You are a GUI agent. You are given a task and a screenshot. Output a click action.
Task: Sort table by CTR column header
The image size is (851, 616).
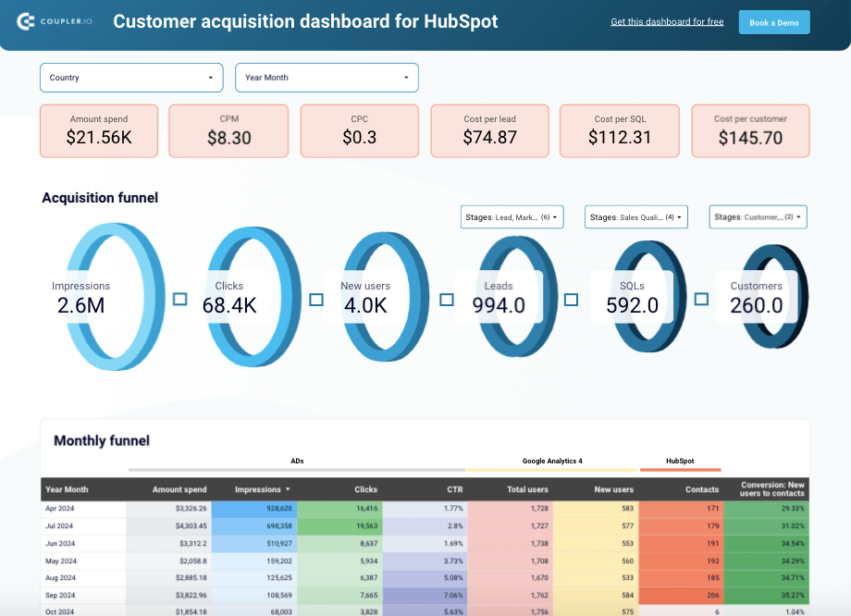(455, 489)
